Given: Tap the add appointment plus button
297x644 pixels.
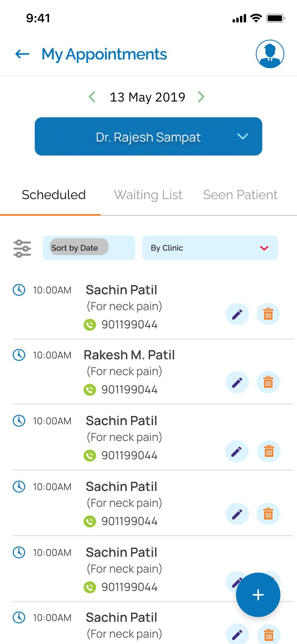Looking at the screenshot, I should pyautogui.click(x=258, y=594).
